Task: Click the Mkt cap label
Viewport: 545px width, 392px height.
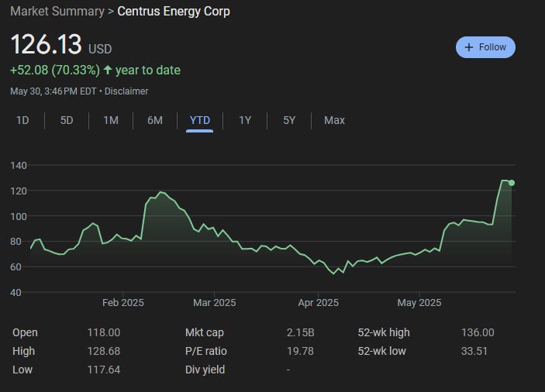Action: (205, 332)
